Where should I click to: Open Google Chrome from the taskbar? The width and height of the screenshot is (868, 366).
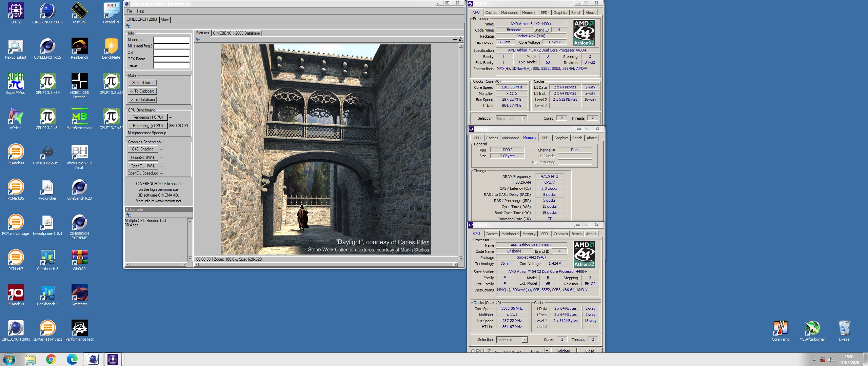click(51, 359)
